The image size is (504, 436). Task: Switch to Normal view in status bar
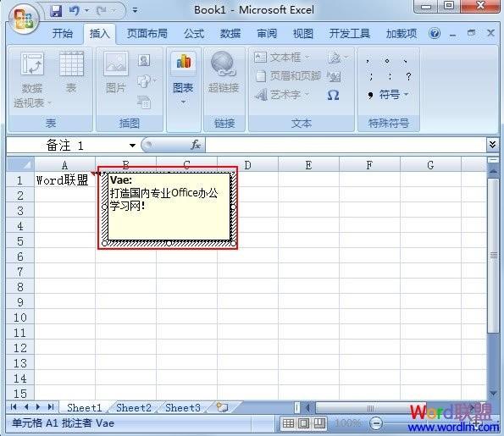[288, 423]
